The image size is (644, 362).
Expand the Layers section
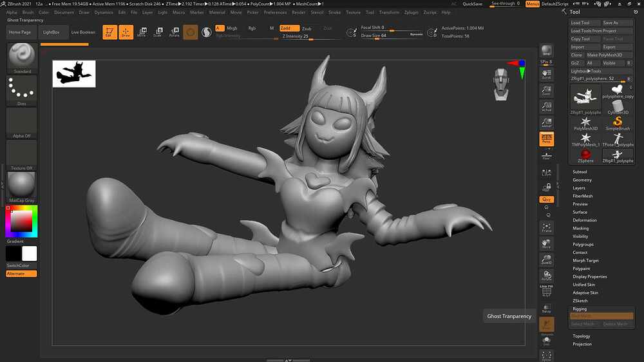(579, 188)
